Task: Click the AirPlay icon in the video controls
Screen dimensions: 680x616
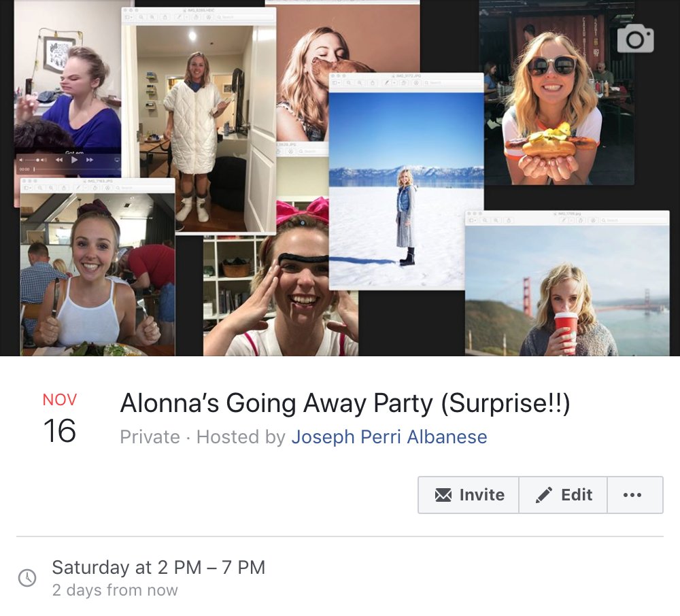Action: (117, 160)
